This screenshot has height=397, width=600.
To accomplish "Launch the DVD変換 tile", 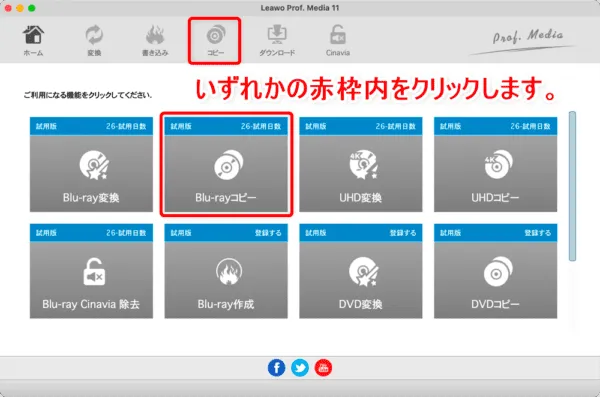I will (x=361, y=271).
